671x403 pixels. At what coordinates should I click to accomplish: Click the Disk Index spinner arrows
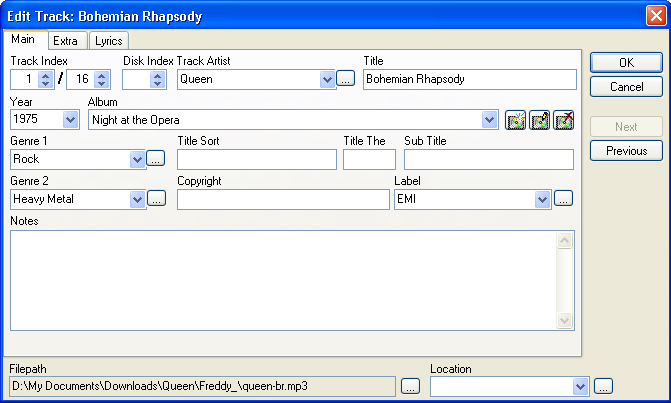(157, 80)
